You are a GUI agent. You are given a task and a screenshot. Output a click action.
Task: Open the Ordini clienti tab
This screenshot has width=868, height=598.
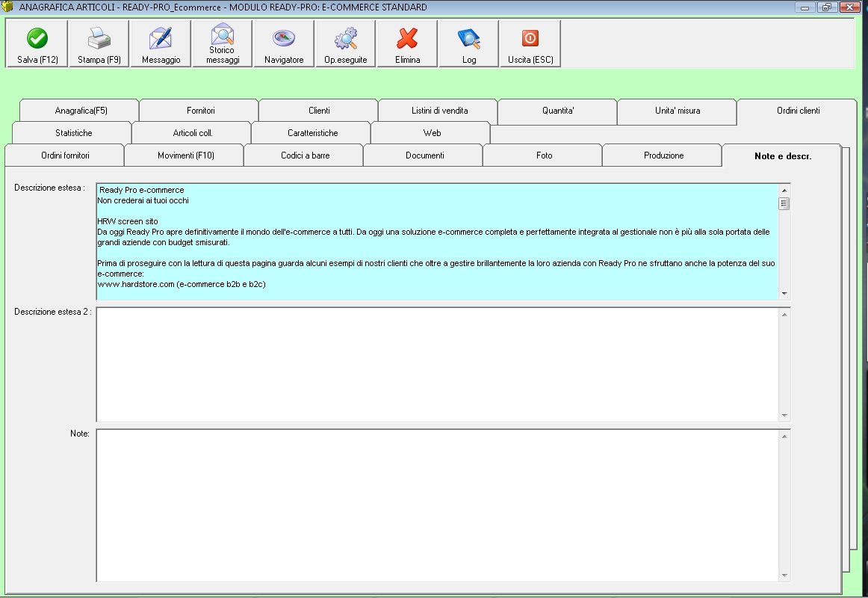799,111
